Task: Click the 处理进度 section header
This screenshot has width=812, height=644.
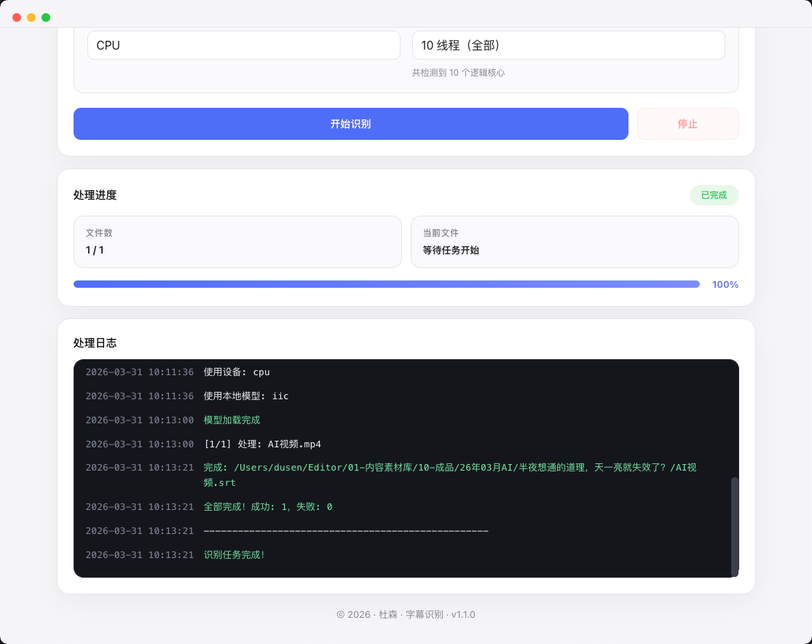Action: click(95, 195)
